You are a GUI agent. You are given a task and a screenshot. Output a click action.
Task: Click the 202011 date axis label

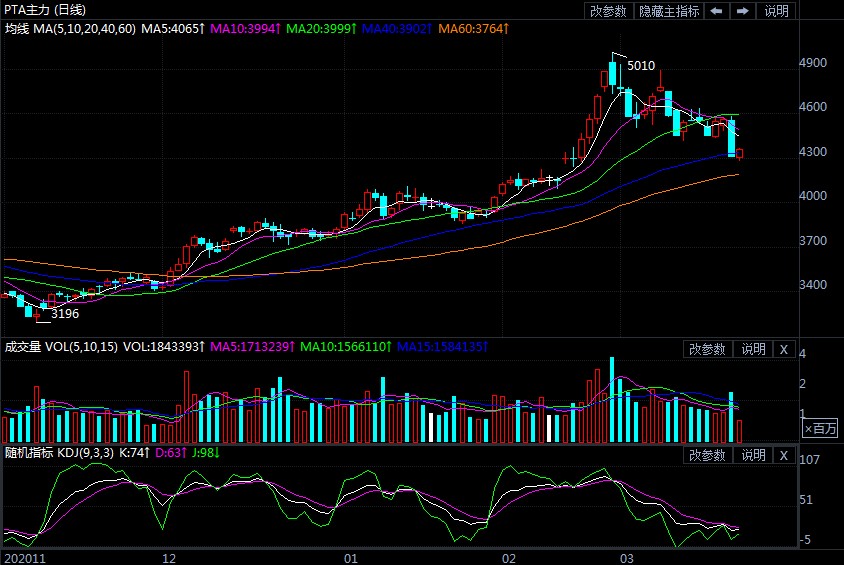pos(25,559)
